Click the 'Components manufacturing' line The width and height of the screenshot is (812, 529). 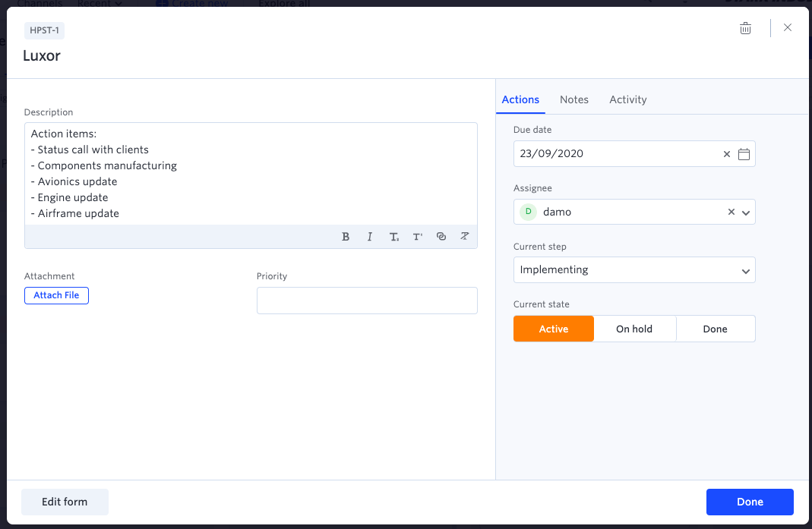103,165
